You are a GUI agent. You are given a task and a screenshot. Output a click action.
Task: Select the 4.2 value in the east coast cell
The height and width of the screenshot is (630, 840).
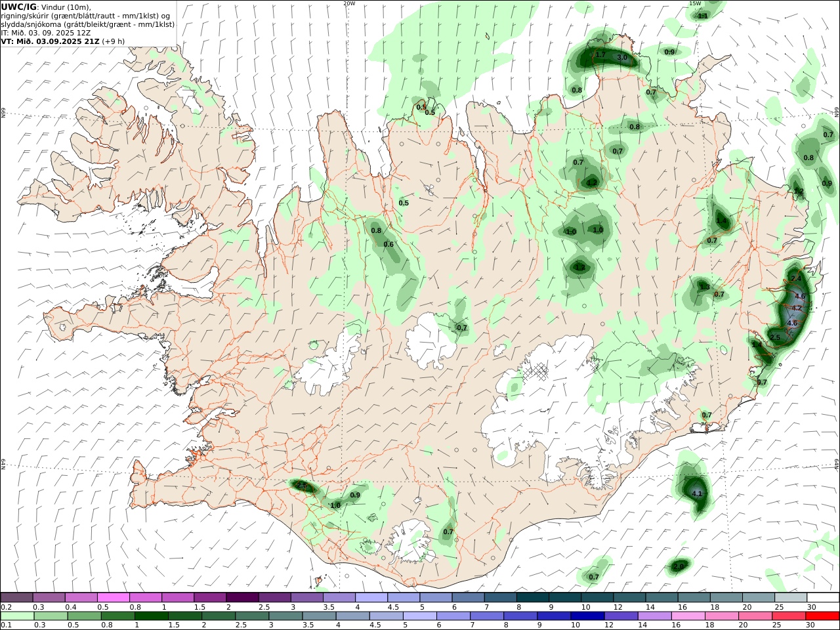[797, 308]
